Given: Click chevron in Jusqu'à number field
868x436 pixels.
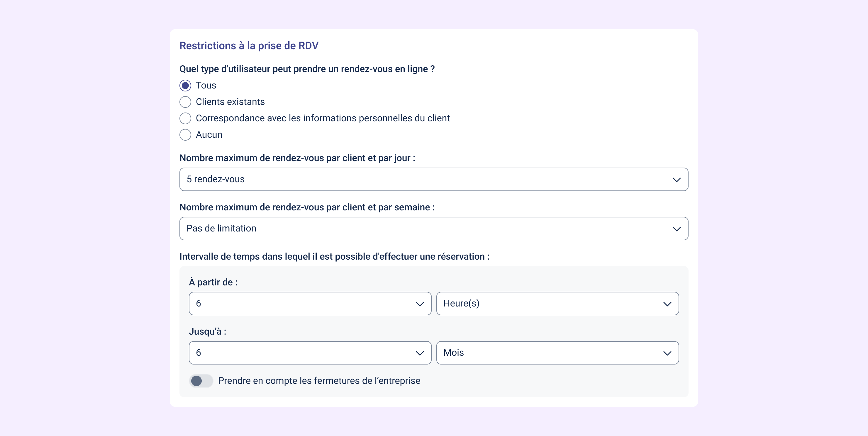Looking at the screenshot, I should (x=420, y=353).
